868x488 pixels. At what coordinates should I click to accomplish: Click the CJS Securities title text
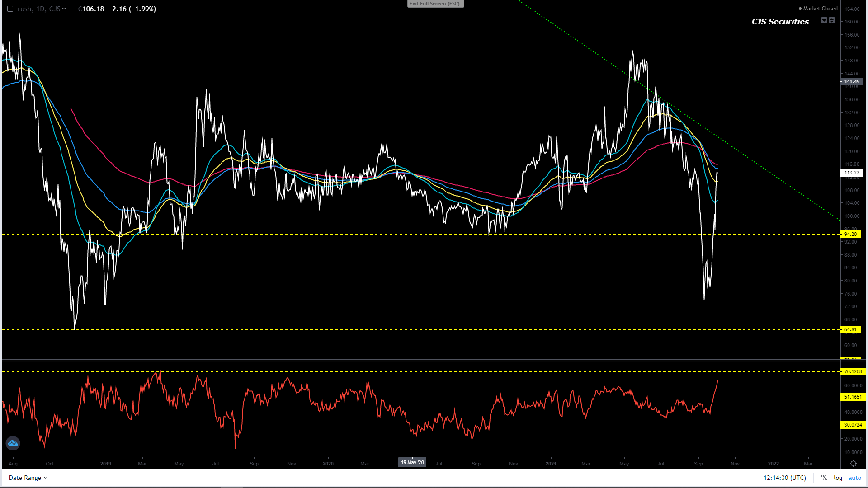click(x=780, y=22)
